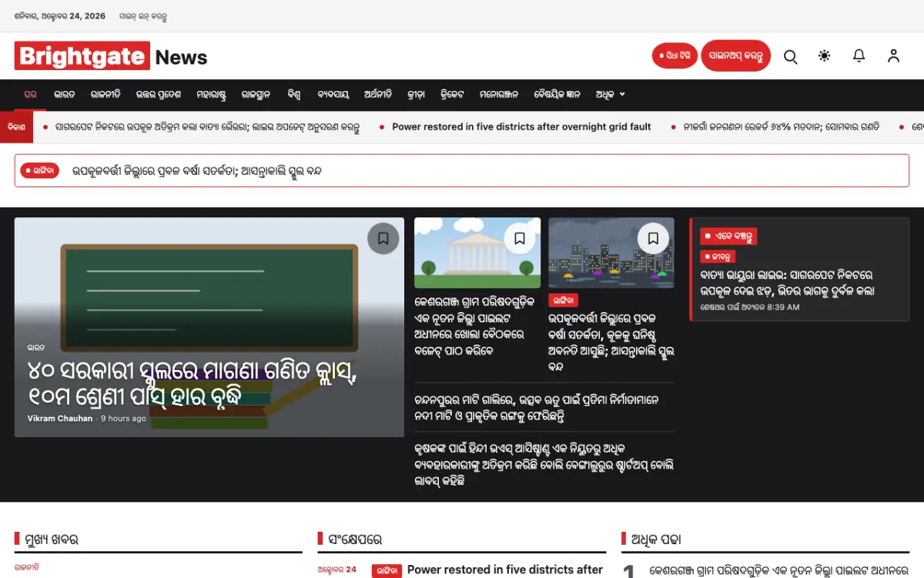This screenshot has width=924, height=578.
Task: Open the rainy city skyline thumbnail
Action: (x=611, y=253)
